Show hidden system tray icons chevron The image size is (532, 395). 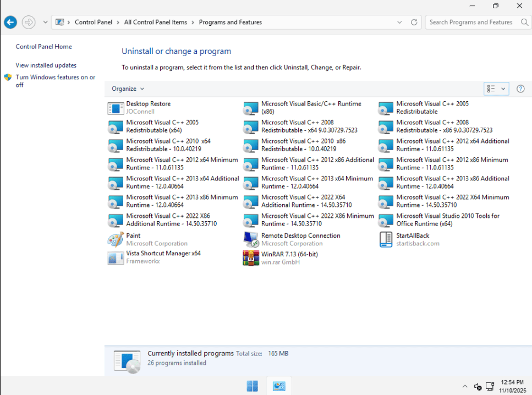tap(464, 386)
